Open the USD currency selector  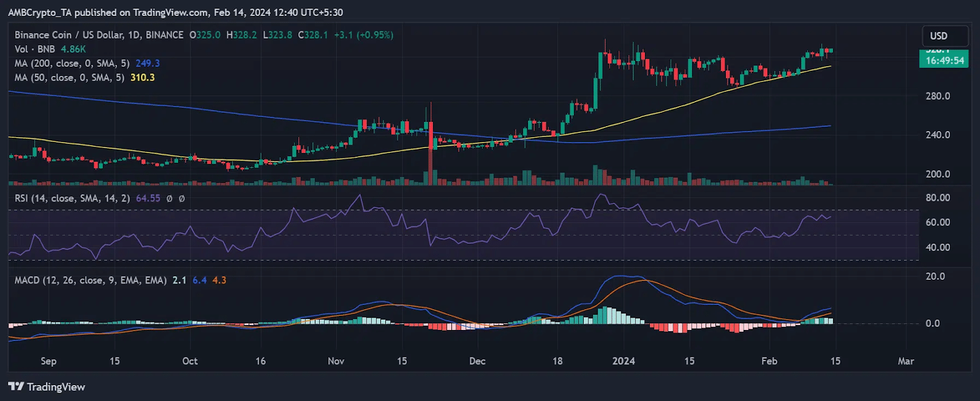tap(945, 36)
